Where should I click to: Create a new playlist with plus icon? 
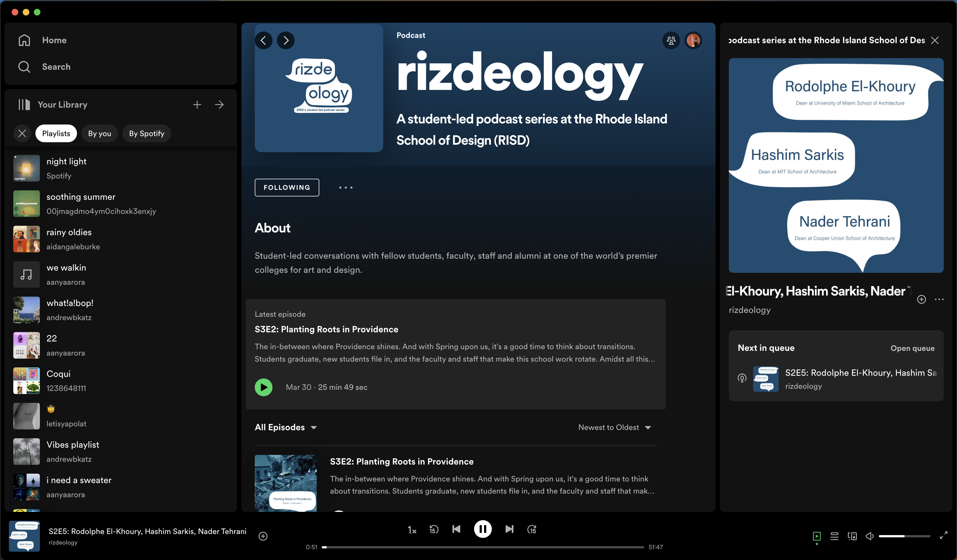point(197,105)
